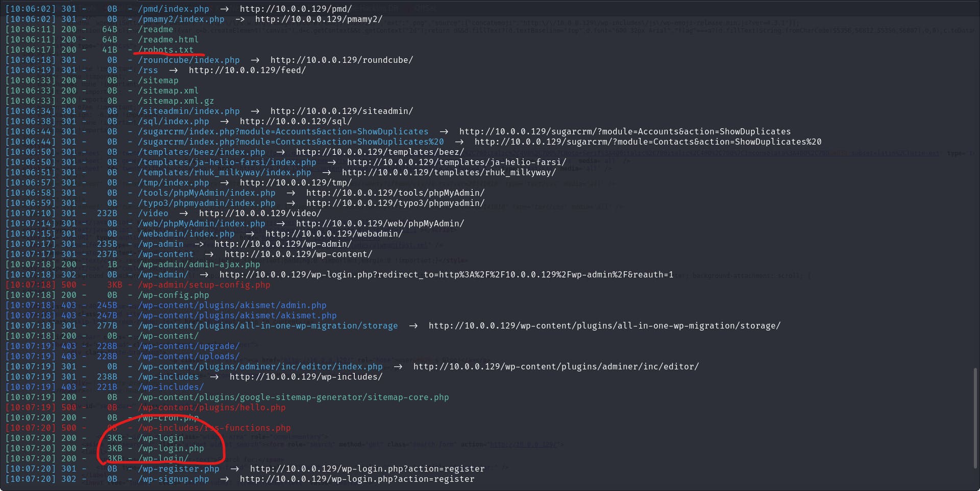Click the adminer/inc/editor/index.php path
Screen dimensions: 980x491
(260, 366)
